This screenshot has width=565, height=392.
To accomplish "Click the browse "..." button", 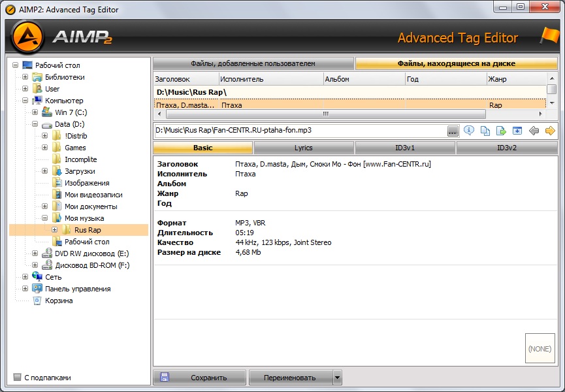I will point(453,131).
